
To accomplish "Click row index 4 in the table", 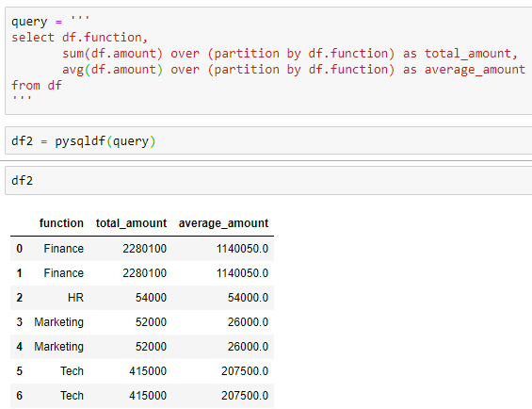I will 20,347.
